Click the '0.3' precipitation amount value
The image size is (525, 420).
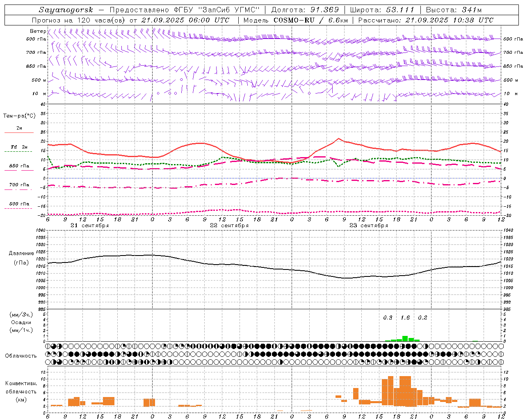point(388,318)
